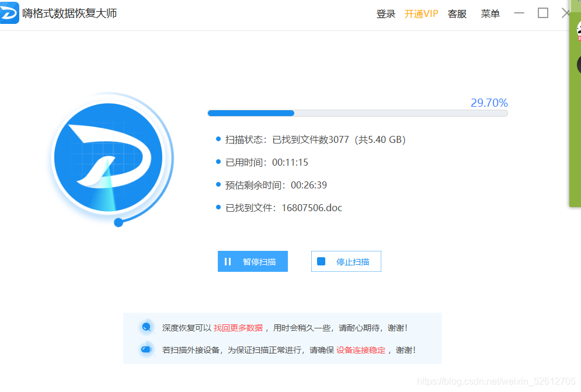581x392 pixels.
Task: Click the app title 嗨格式数据恢复大师
Action: coord(69,13)
